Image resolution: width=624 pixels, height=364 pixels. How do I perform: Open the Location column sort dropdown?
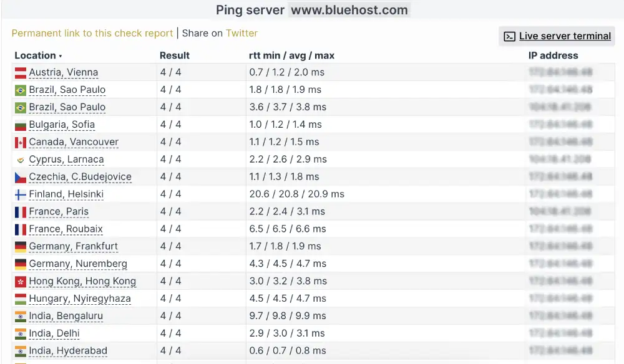tap(59, 55)
